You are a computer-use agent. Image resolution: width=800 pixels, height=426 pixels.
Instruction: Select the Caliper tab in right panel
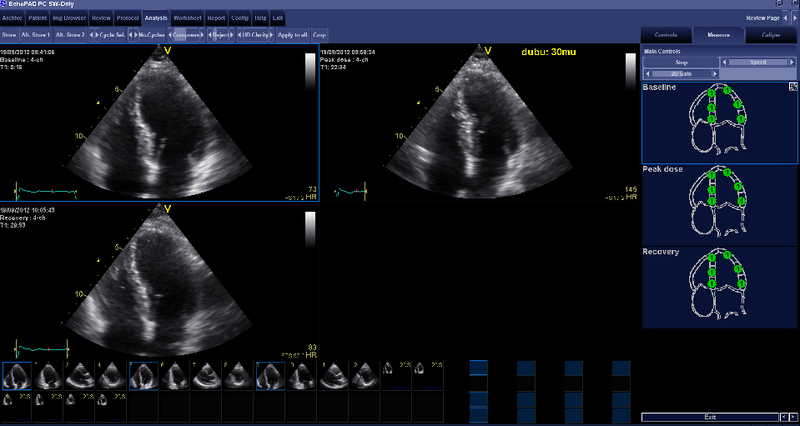(770, 35)
